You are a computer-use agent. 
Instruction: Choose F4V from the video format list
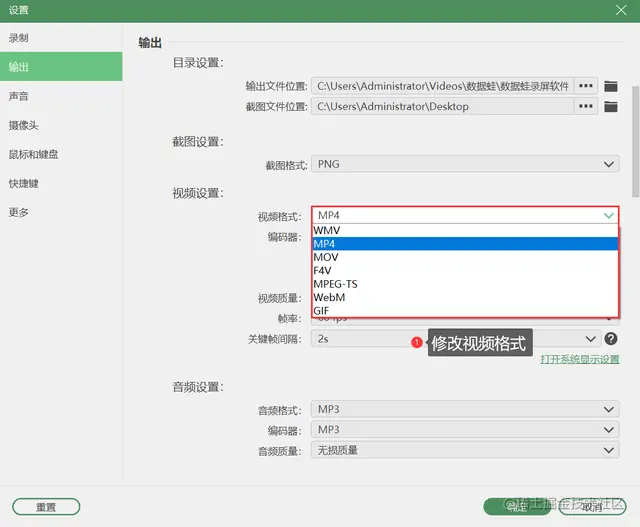coord(465,271)
